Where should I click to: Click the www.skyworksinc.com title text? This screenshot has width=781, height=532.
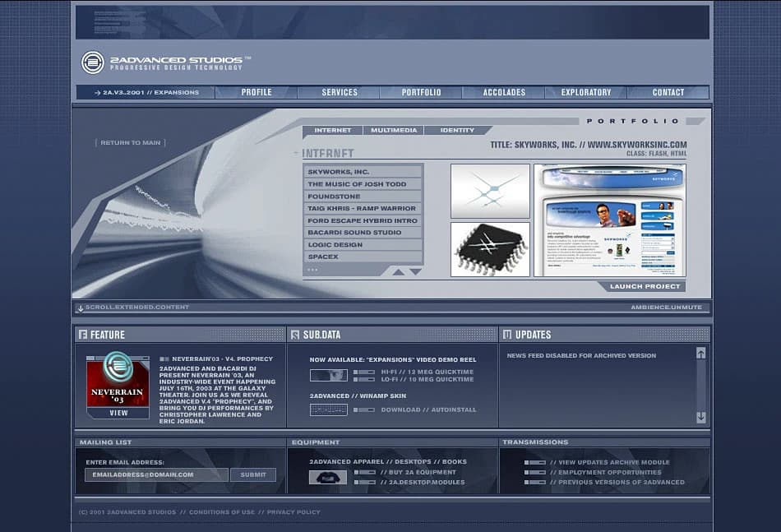(x=637, y=145)
